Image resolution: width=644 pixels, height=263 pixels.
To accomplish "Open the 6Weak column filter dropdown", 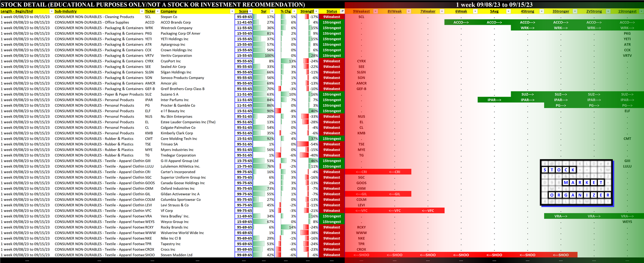I will [x=475, y=11].
